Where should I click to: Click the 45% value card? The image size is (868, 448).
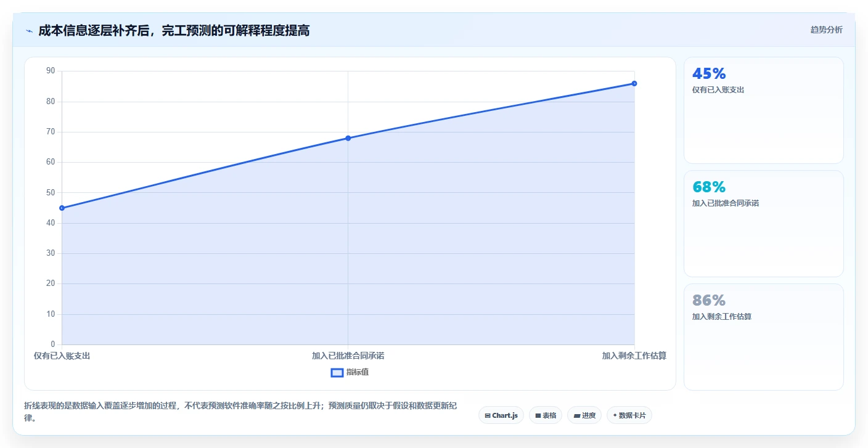point(763,110)
